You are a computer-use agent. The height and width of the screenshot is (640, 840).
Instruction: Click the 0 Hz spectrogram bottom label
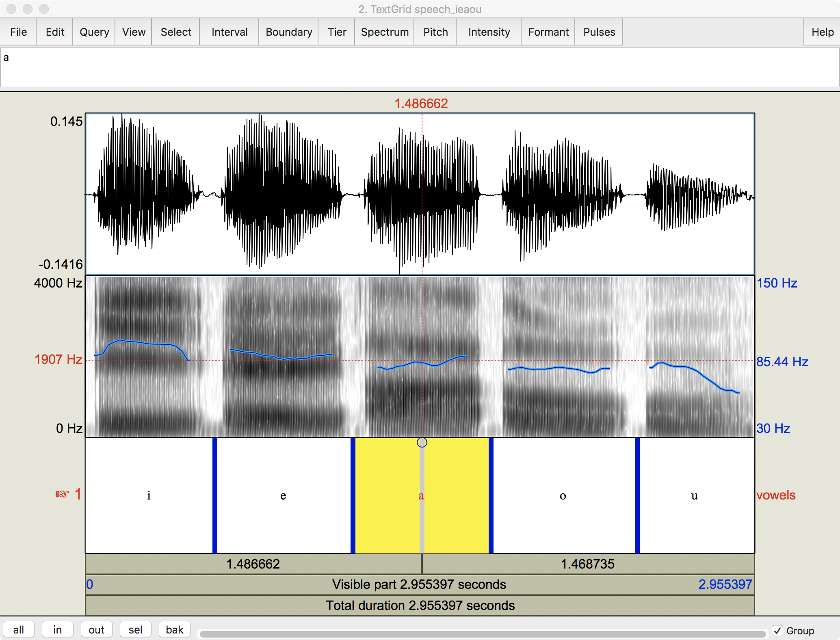[x=69, y=428]
